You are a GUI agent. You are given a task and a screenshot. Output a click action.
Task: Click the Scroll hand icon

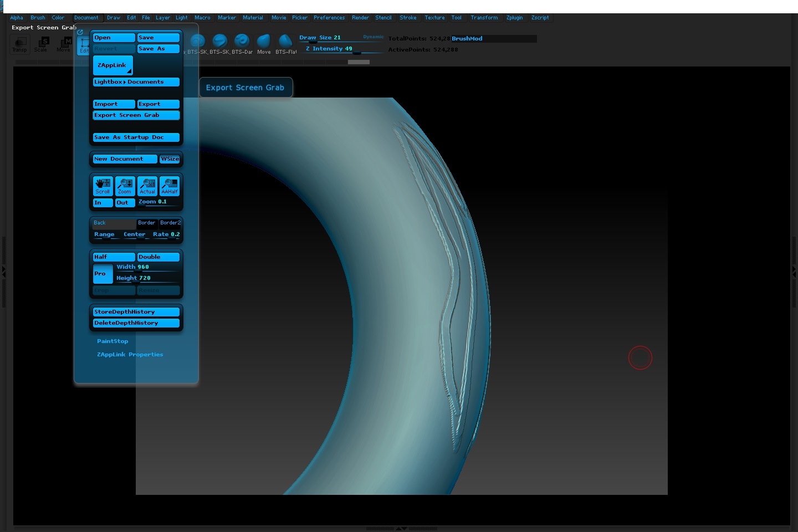pyautogui.click(x=103, y=186)
